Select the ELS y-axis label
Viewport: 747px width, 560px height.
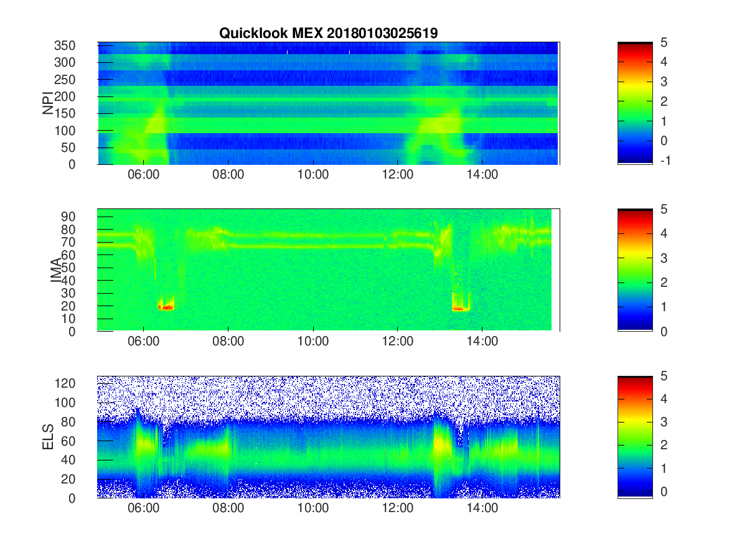[48, 437]
